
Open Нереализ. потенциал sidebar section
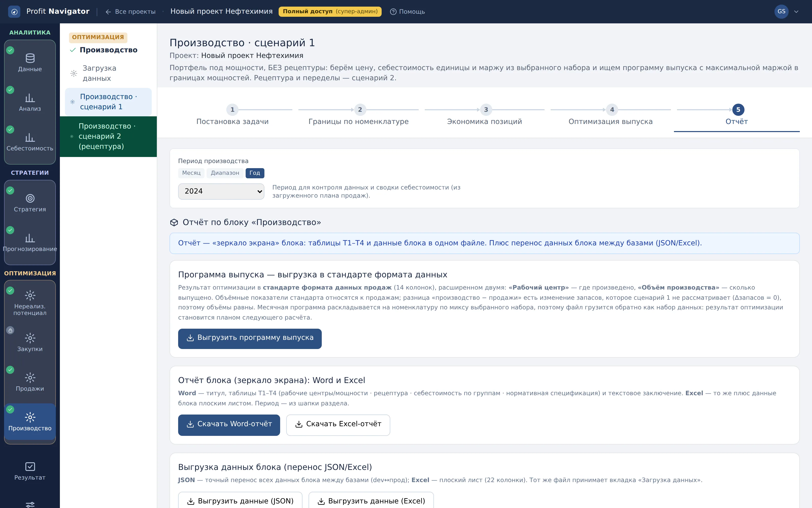(x=30, y=303)
